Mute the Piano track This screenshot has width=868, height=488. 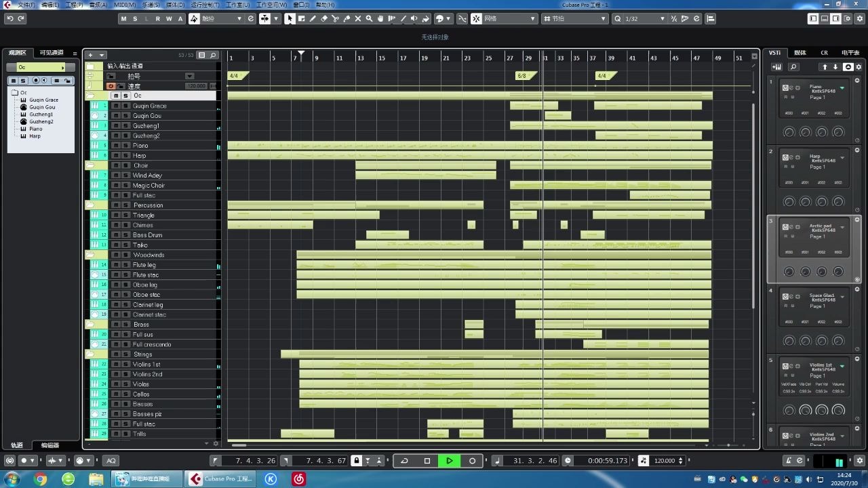[116, 146]
